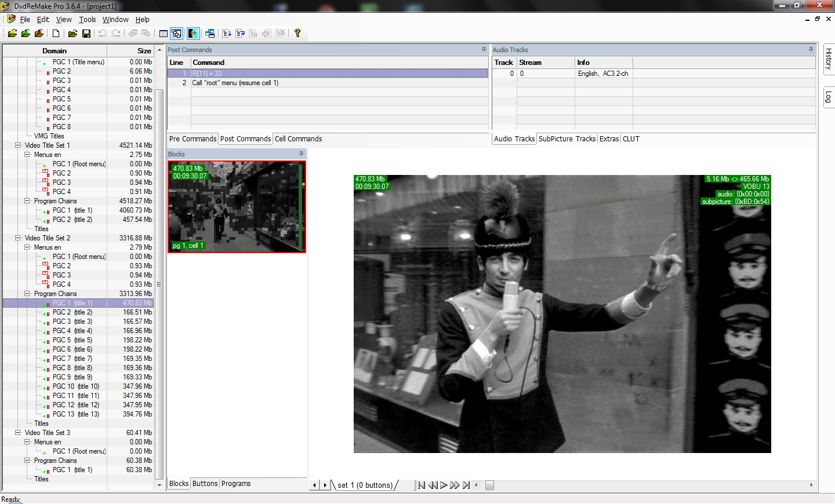Jump to first frame in preview
The image size is (835, 504).
point(422,485)
